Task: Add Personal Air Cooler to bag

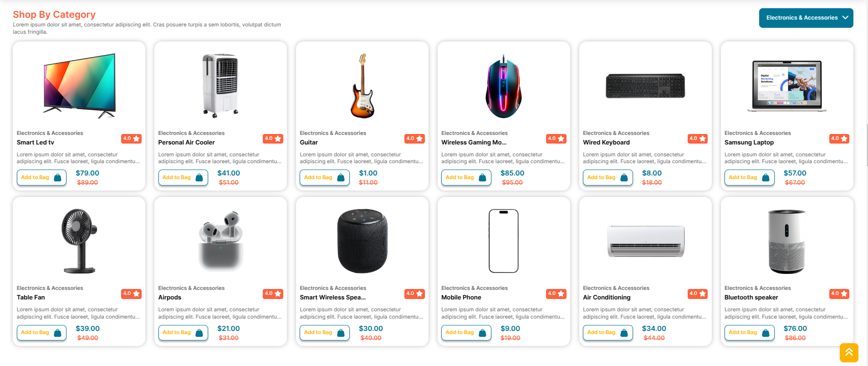Action: click(x=183, y=178)
